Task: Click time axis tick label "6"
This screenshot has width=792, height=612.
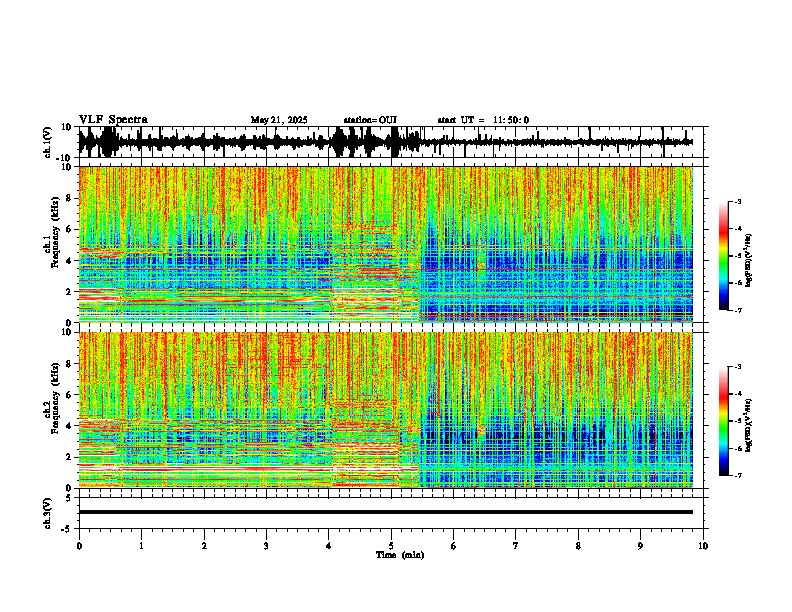Action: pos(454,546)
